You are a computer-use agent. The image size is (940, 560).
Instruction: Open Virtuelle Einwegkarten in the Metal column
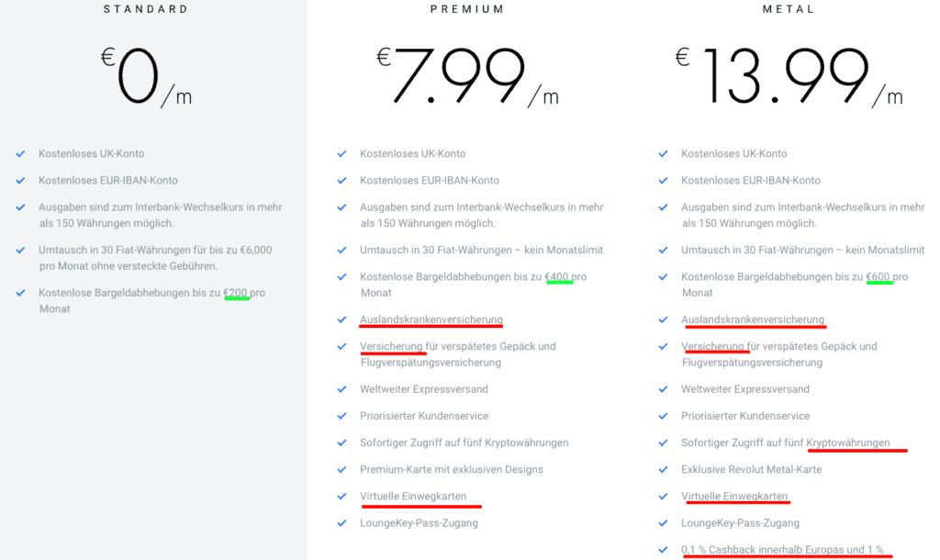click(x=734, y=497)
